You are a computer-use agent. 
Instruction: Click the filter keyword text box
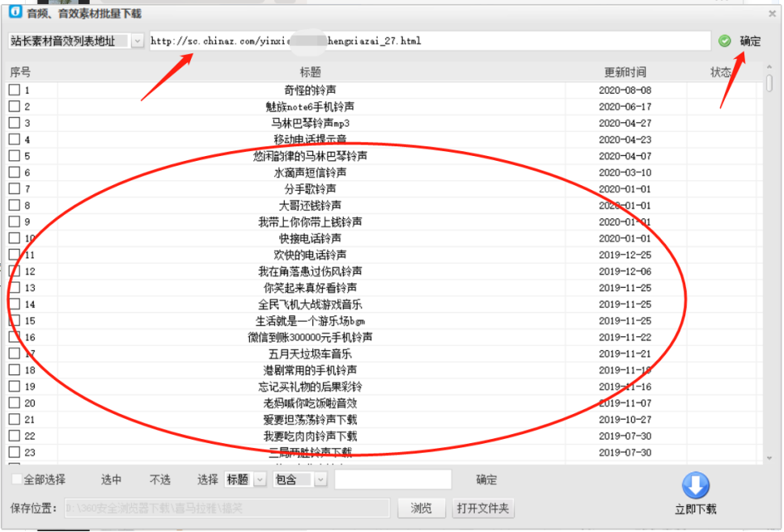point(392,479)
